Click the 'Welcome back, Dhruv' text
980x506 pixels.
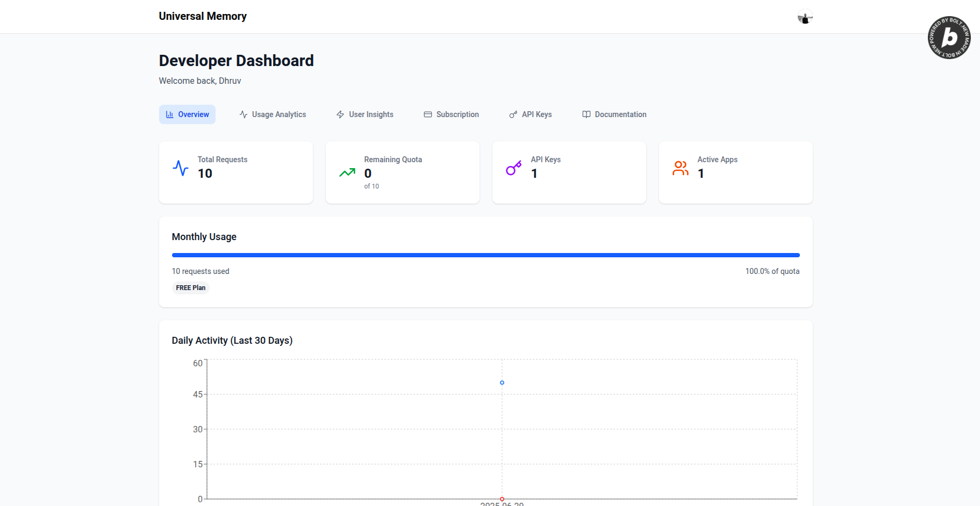[x=200, y=81]
